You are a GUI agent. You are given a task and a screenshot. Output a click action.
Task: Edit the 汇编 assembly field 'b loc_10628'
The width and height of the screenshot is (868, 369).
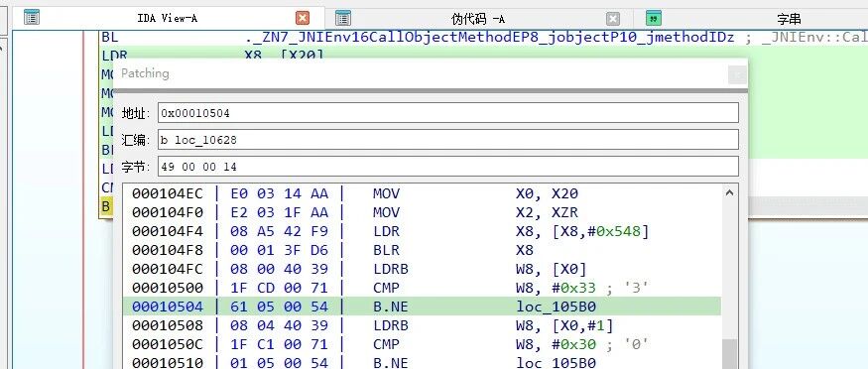(x=447, y=140)
